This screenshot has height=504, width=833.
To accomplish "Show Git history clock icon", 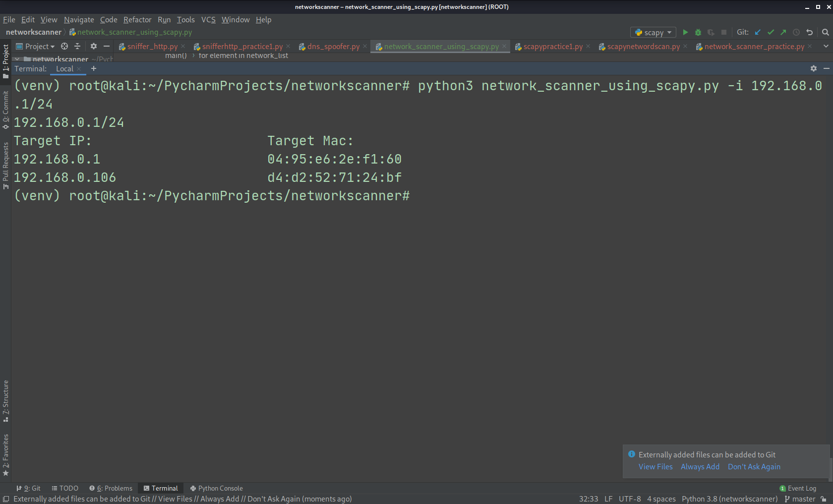I will click(x=796, y=32).
